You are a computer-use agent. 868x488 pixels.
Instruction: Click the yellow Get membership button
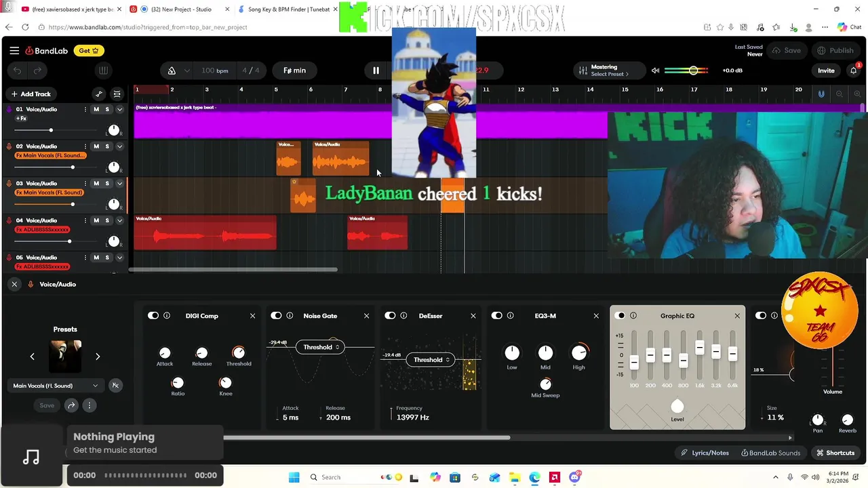click(x=89, y=51)
